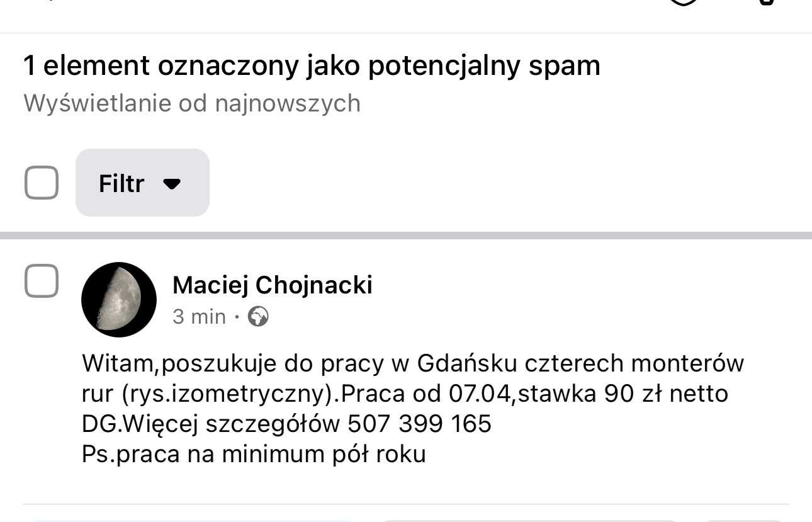The height and width of the screenshot is (522, 812).
Task: Open the Filtr dropdown
Action: pyautogui.click(x=142, y=183)
